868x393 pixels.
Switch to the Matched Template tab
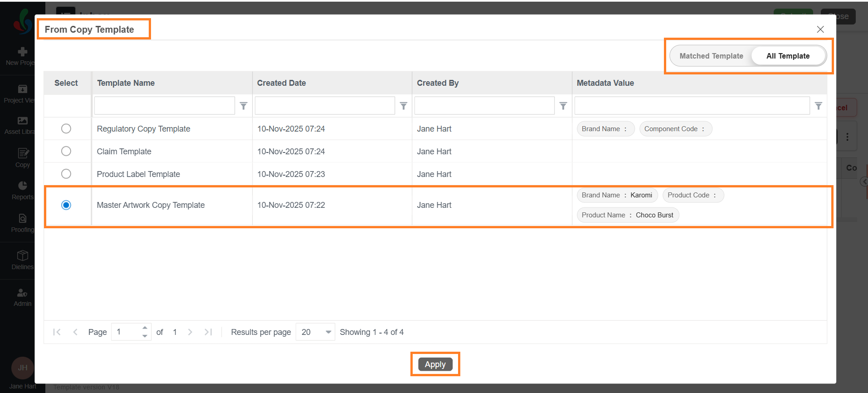point(711,56)
